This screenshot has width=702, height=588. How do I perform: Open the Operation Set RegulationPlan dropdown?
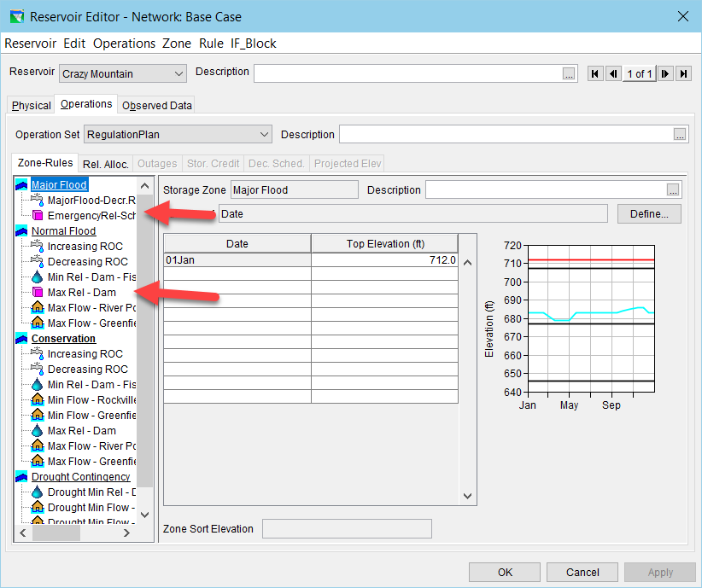(x=178, y=134)
